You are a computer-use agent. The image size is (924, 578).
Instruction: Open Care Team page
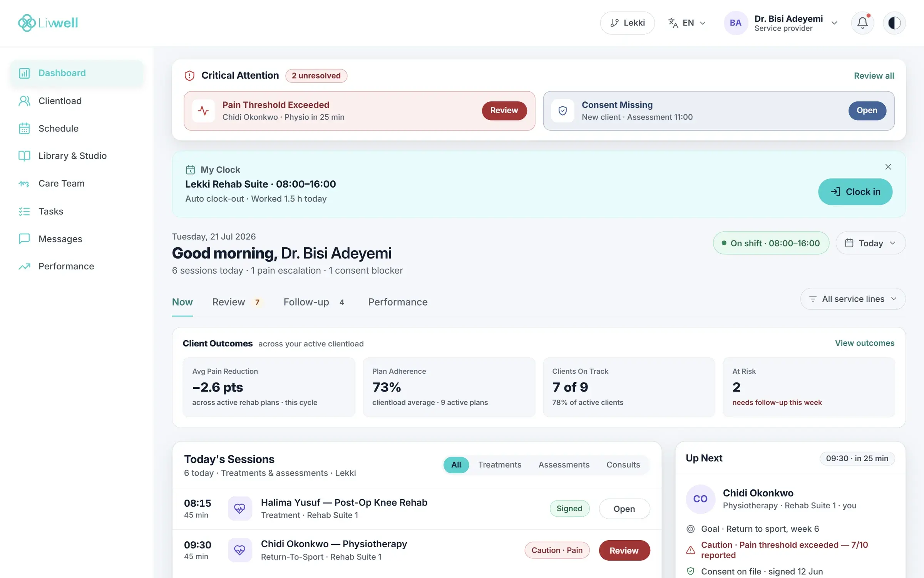pos(77,183)
